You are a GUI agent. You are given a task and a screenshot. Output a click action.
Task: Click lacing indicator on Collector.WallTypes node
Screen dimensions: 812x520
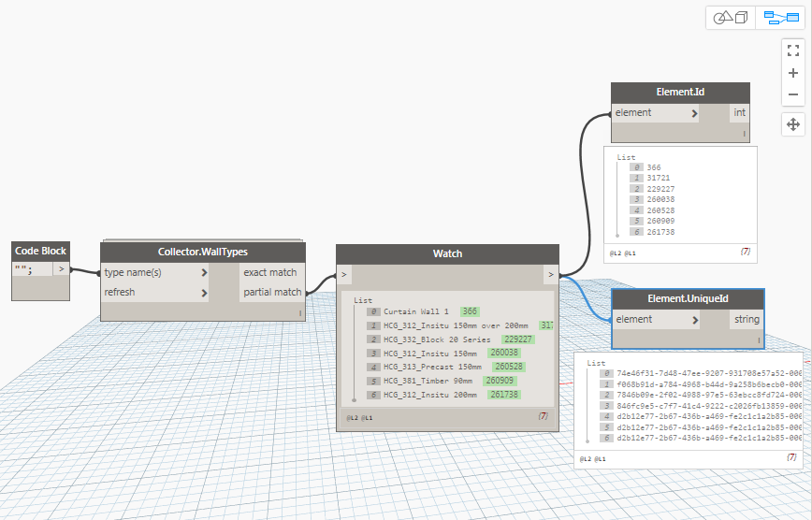click(300, 312)
